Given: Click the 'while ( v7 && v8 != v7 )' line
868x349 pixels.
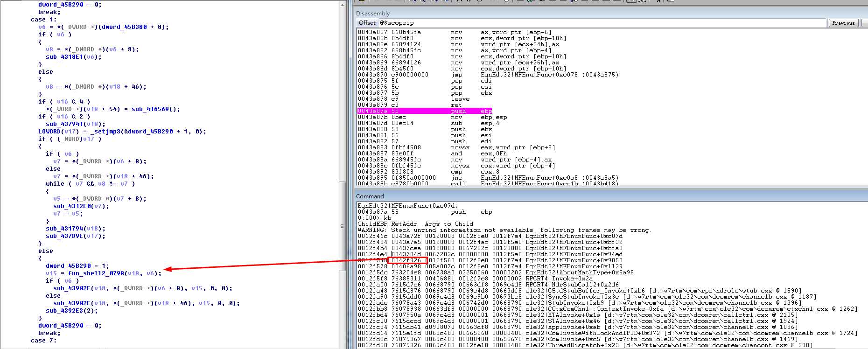Looking at the screenshot, I should [x=91, y=184].
